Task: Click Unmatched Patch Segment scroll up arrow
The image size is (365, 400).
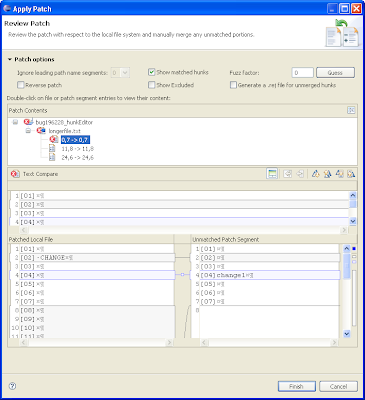Action: pos(347,248)
